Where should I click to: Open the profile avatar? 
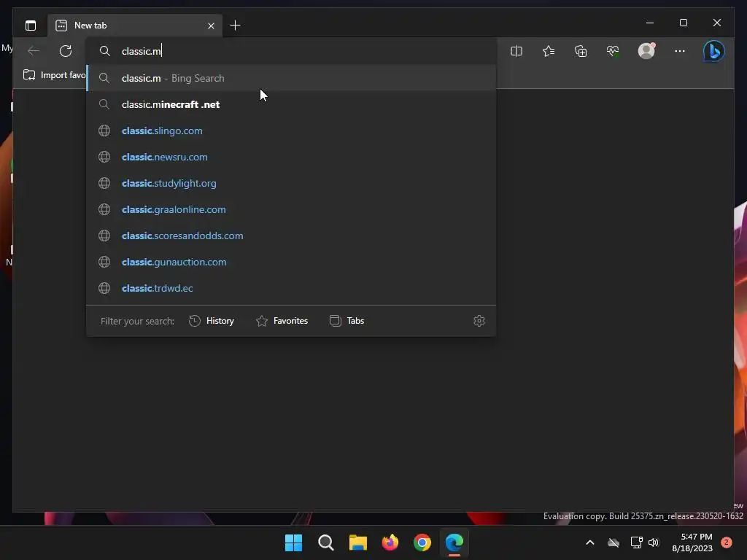tap(646, 51)
